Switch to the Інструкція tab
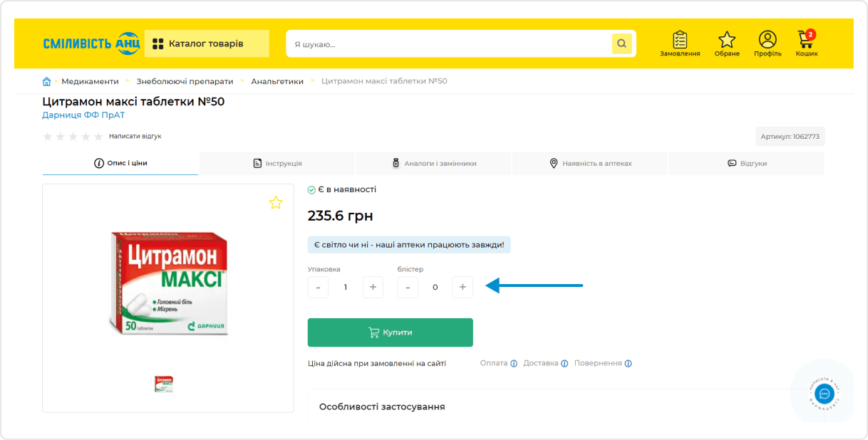The height and width of the screenshot is (440, 868). [x=277, y=162]
